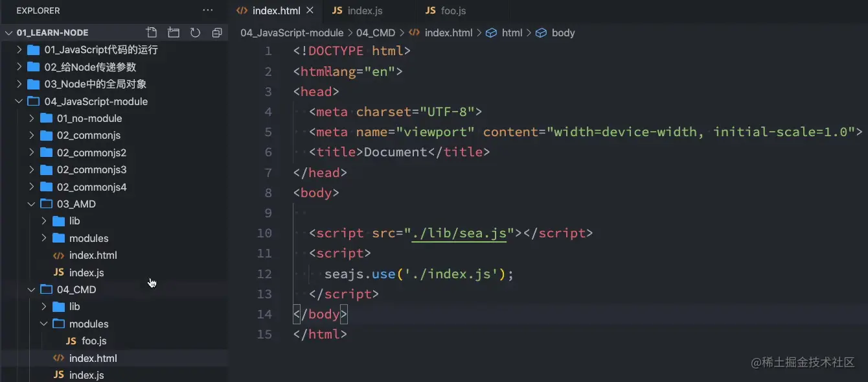Click the charset="UTF-8" attribute on line 4

click(x=415, y=112)
